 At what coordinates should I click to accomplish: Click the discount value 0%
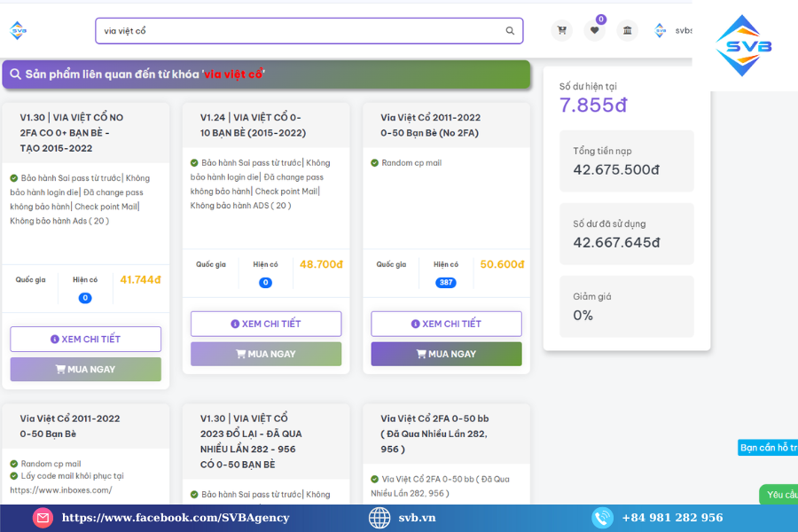coord(583,315)
